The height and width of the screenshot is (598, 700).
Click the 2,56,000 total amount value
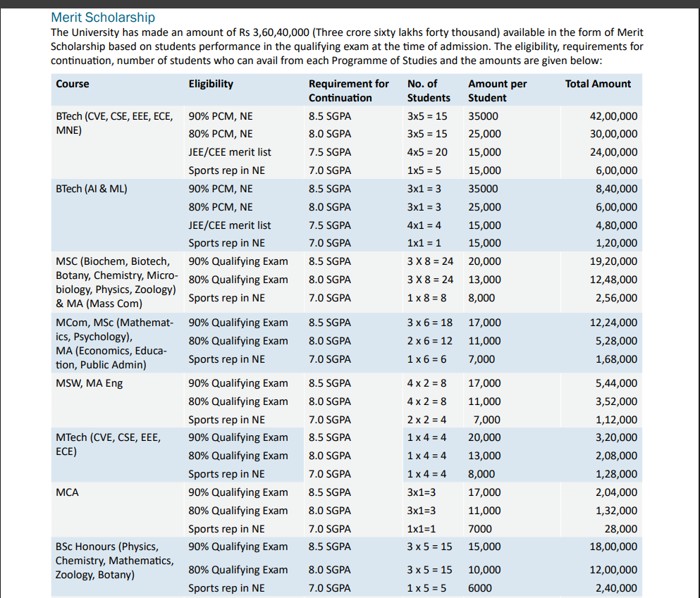pos(616,298)
